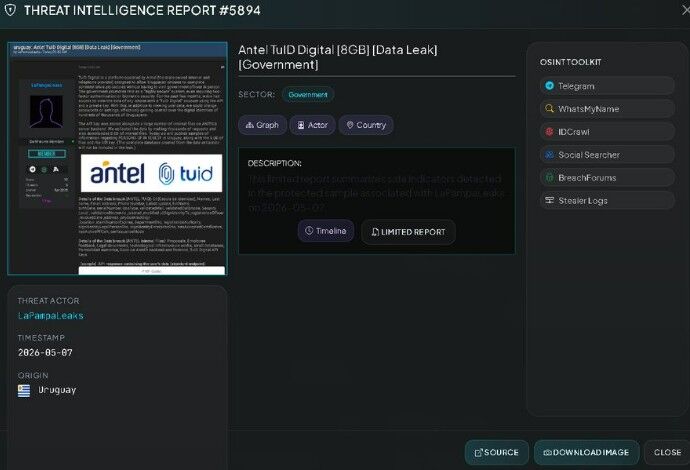Screen dimensions: 690x470
Task: Click the green BreachForums icon
Action: pos(549,177)
